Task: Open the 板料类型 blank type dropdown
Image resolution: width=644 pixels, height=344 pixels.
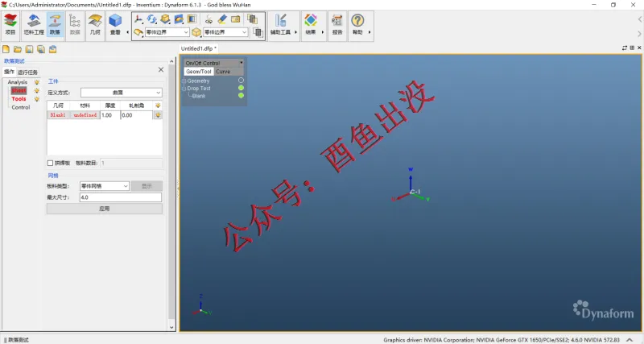Action: coord(105,186)
